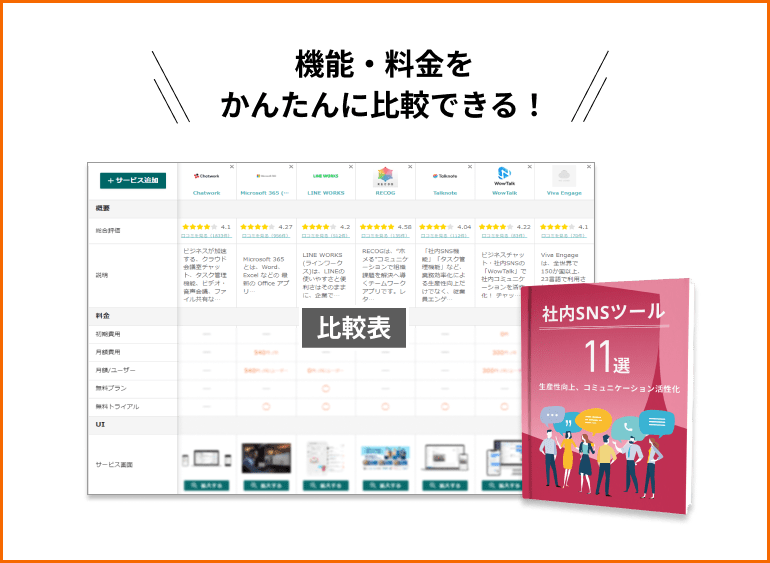The width and height of the screenshot is (770, 563).
Task: Open the RECOG service screen thumbnail
Action: coord(385,460)
